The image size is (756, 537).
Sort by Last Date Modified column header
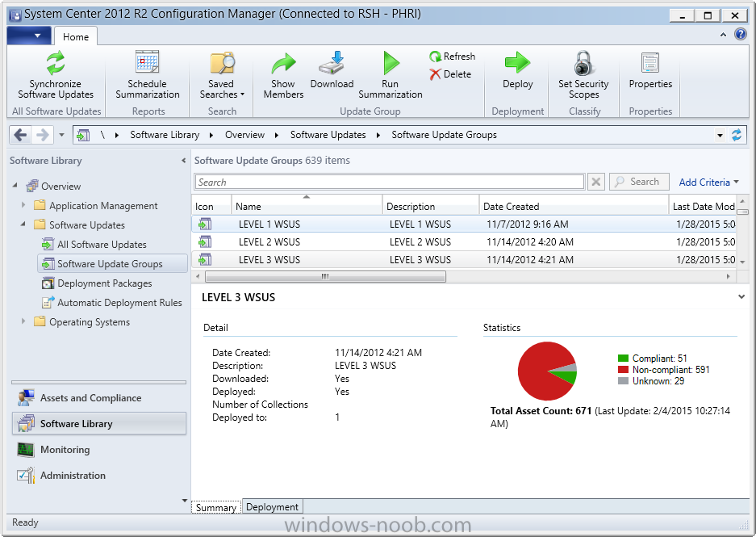click(703, 207)
